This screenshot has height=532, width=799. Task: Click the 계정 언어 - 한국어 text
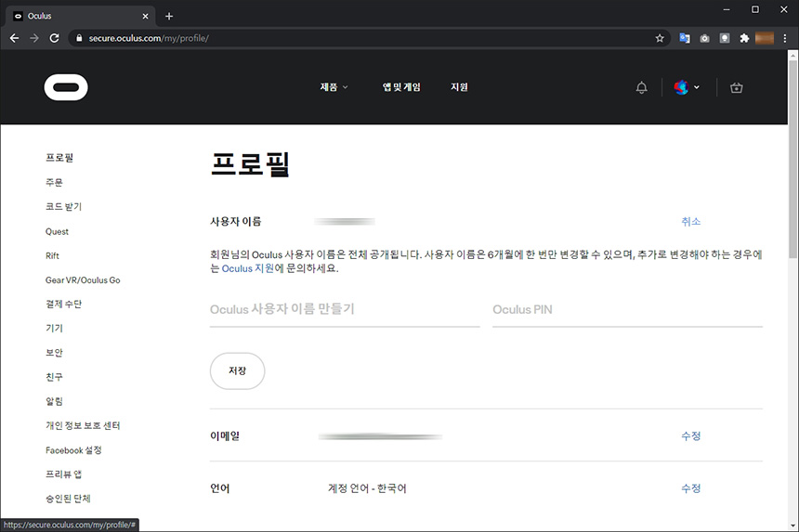point(367,488)
